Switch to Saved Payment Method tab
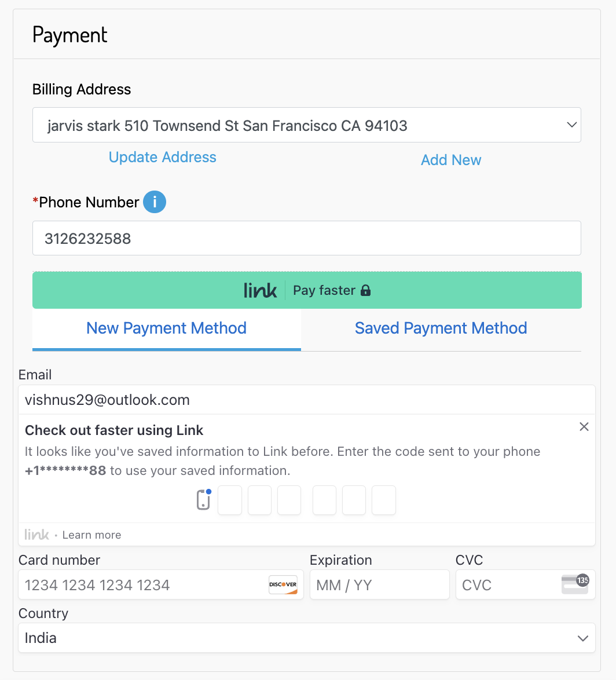This screenshot has height=680, width=616. tap(441, 328)
